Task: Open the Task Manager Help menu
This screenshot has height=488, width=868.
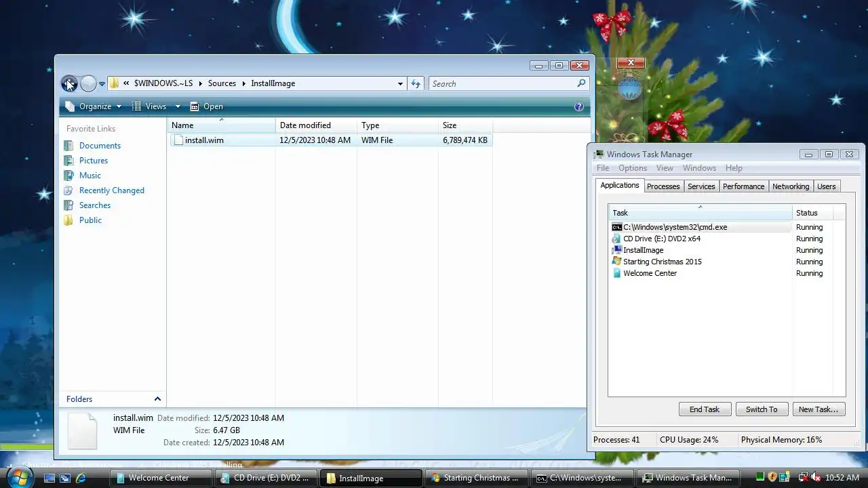Action: click(734, 168)
